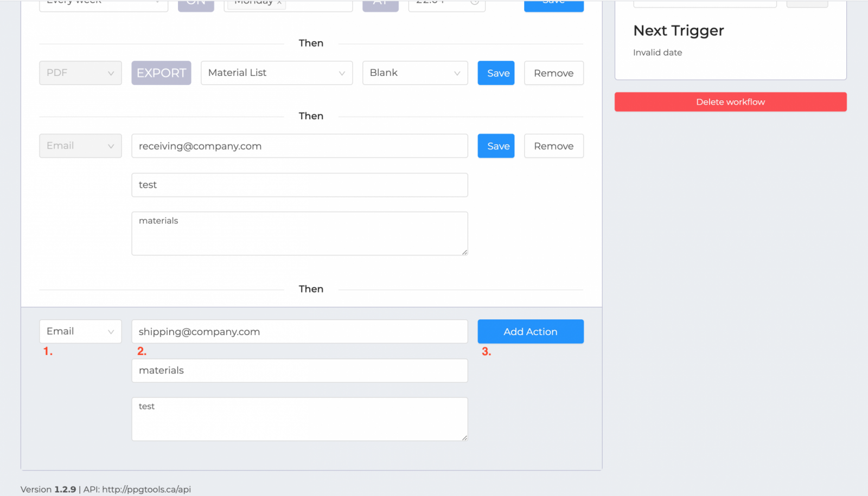Viewport: 868px width, 496px height.
Task: Click the Add Action button
Action: pos(531,331)
